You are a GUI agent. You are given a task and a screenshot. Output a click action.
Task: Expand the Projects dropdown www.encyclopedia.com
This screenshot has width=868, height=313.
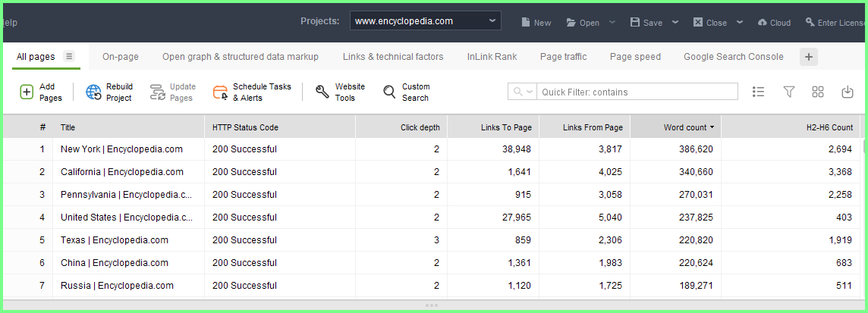(425, 21)
